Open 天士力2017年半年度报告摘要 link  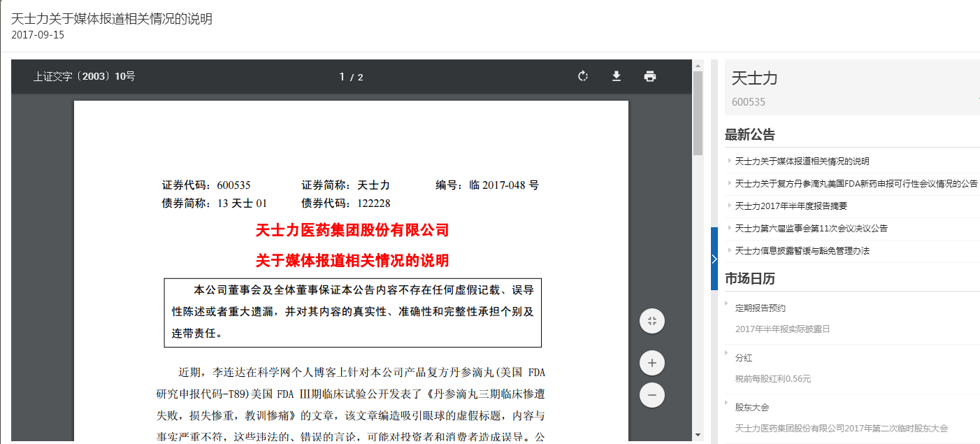(x=791, y=206)
